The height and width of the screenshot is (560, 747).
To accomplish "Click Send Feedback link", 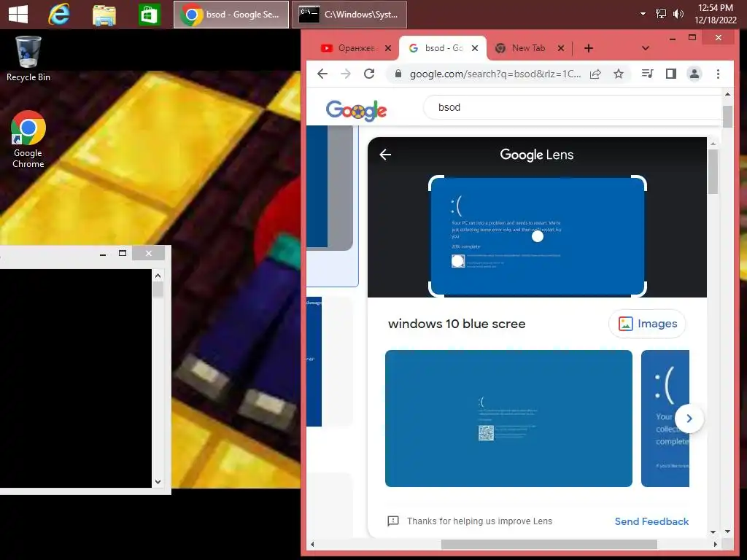I will tap(651, 521).
